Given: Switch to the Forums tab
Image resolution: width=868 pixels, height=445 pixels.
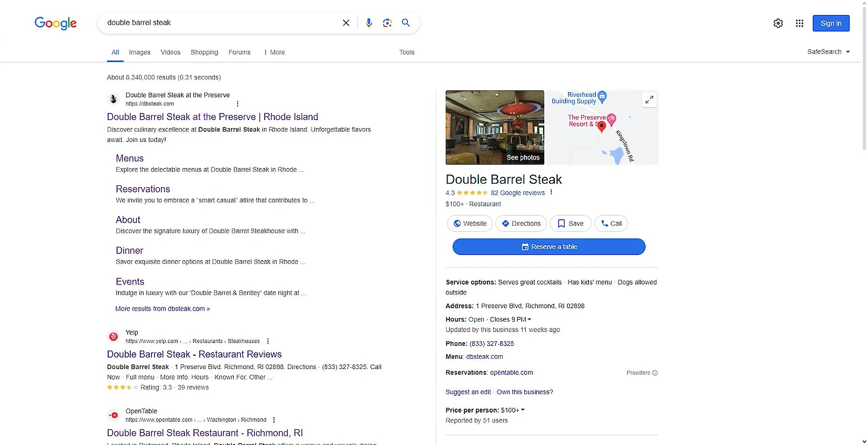Looking at the screenshot, I should click(x=239, y=52).
